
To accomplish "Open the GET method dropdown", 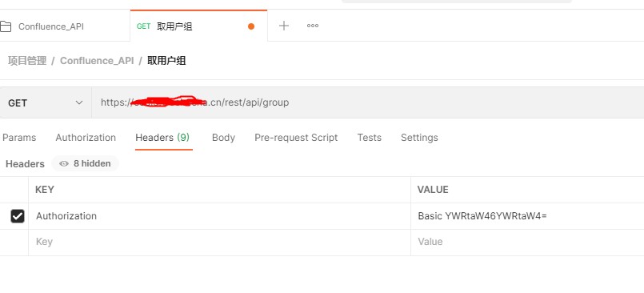I will point(46,102).
